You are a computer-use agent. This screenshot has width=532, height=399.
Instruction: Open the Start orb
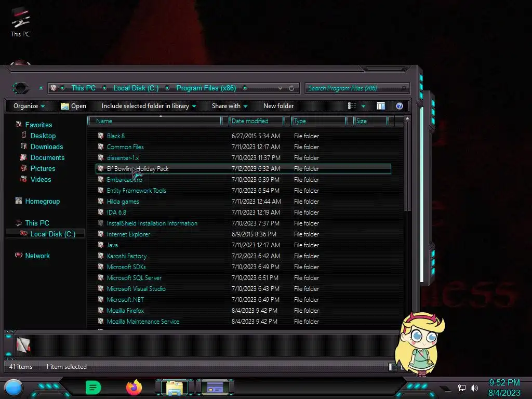coord(14,388)
